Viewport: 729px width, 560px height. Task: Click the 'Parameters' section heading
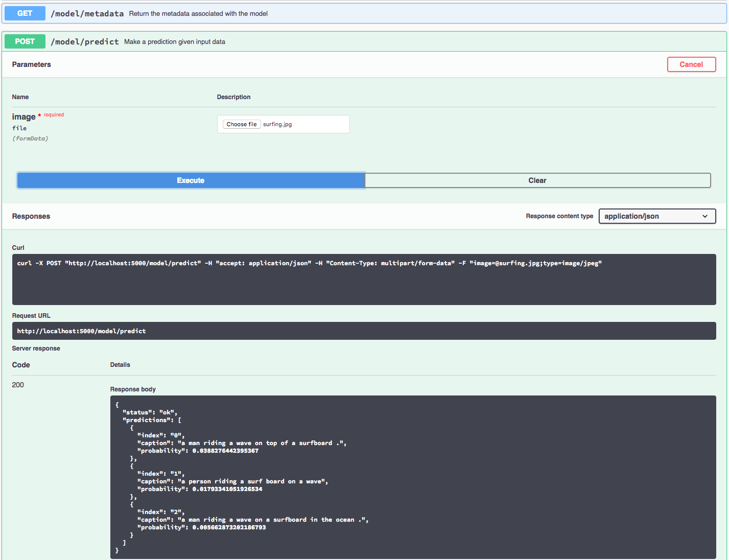click(31, 64)
